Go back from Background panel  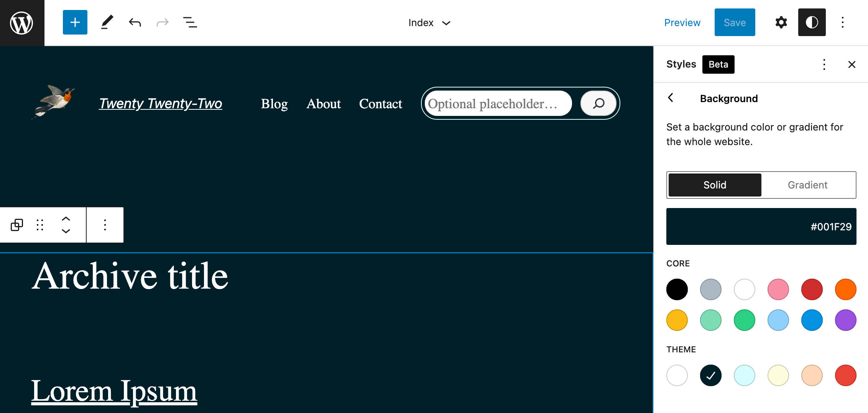pos(671,98)
